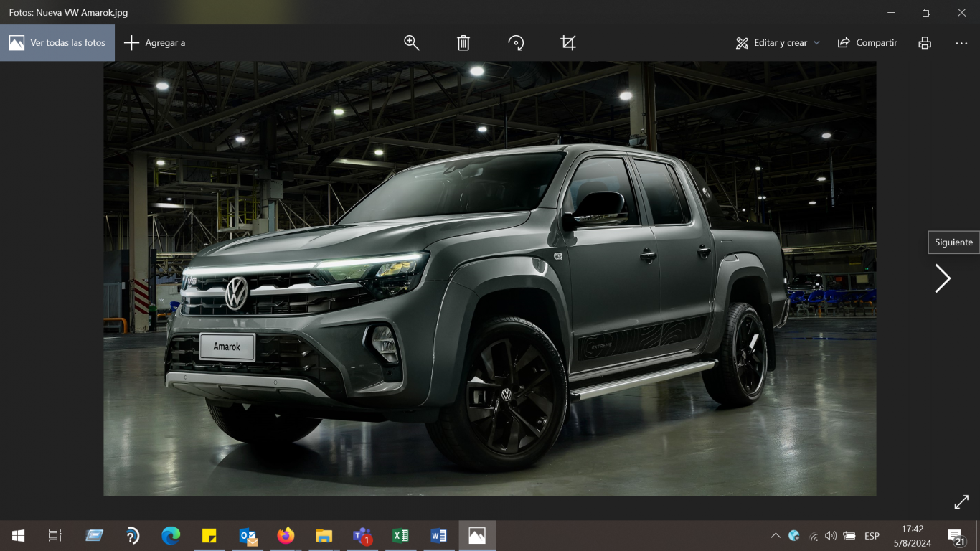The image size is (980, 551).
Task: Click Edge icon in system tray
Action: coord(794,536)
